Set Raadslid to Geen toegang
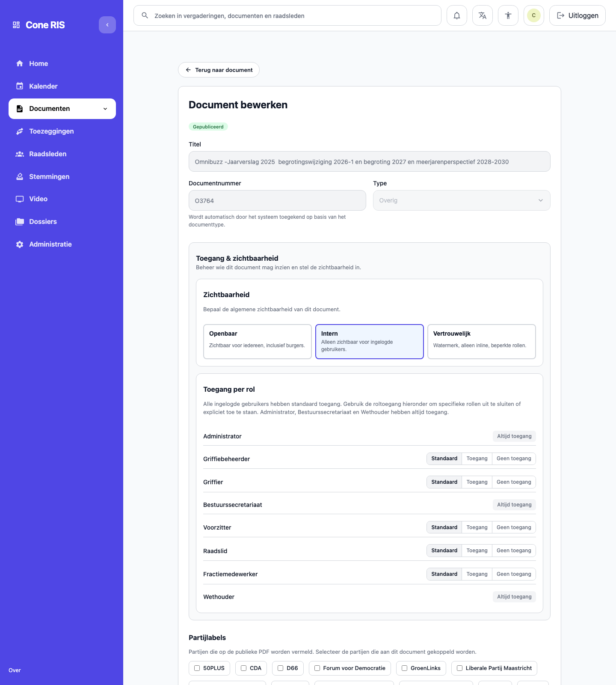This screenshot has height=685, width=616. [x=514, y=551]
